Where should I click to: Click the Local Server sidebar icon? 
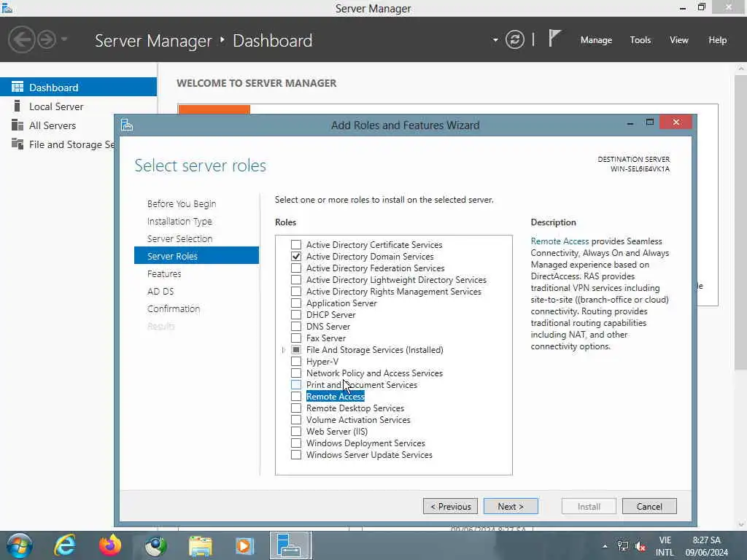(x=18, y=106)
